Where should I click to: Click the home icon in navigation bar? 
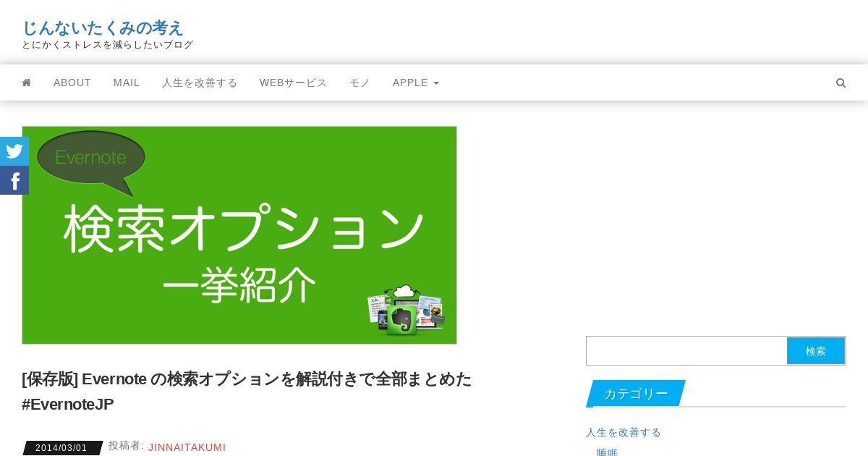point(27,83)
